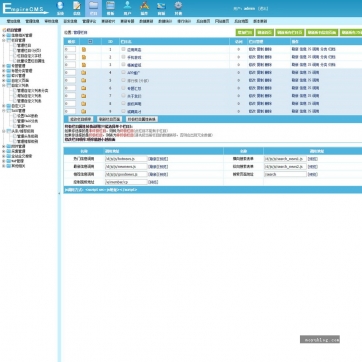Image resolution: width=362 pixels, height=362 pixels.
Task: Expand the 专题管理 tree node
Action: click(4, 66)
